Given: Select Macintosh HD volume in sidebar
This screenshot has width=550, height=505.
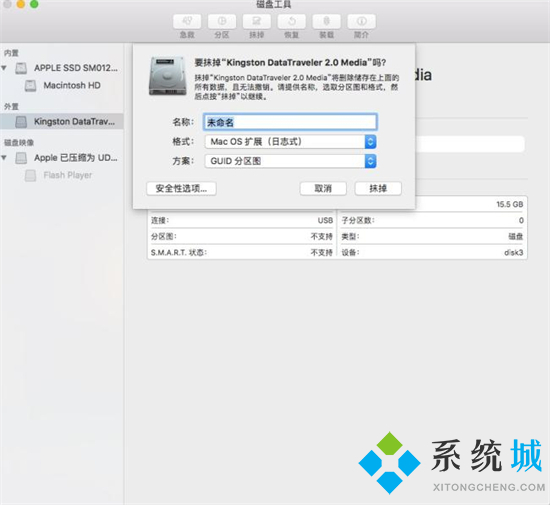Looking at the screenshot, I should point(72,85).
